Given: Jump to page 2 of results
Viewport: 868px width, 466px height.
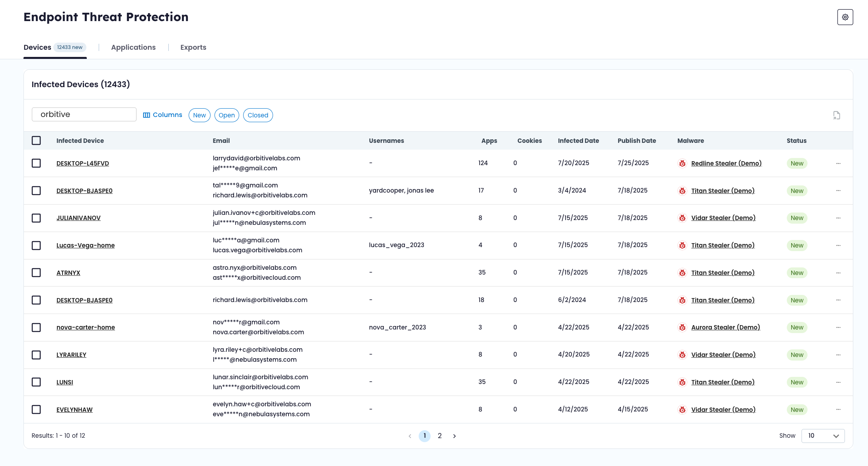Looking at the screenshot, I should click(439, 436).
